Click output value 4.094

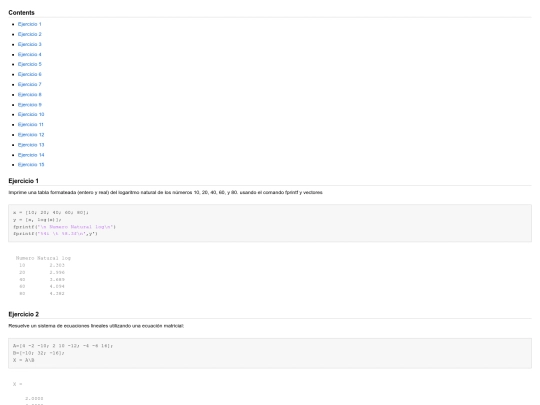point(57,286)
